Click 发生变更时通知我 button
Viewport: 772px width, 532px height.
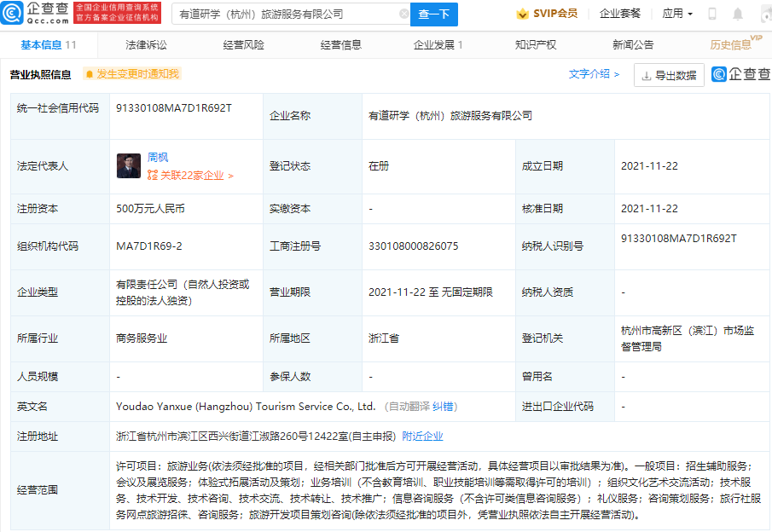[x=132, y=74]
